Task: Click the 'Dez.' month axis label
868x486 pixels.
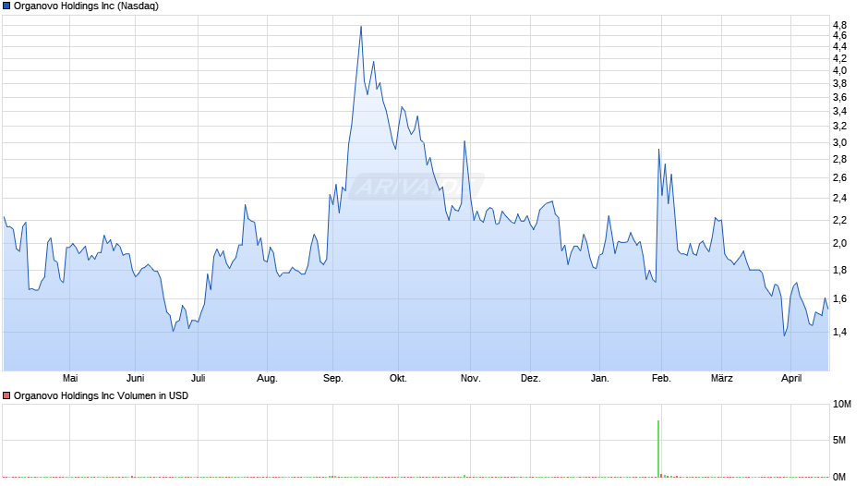Action: (x=530, y=378)
